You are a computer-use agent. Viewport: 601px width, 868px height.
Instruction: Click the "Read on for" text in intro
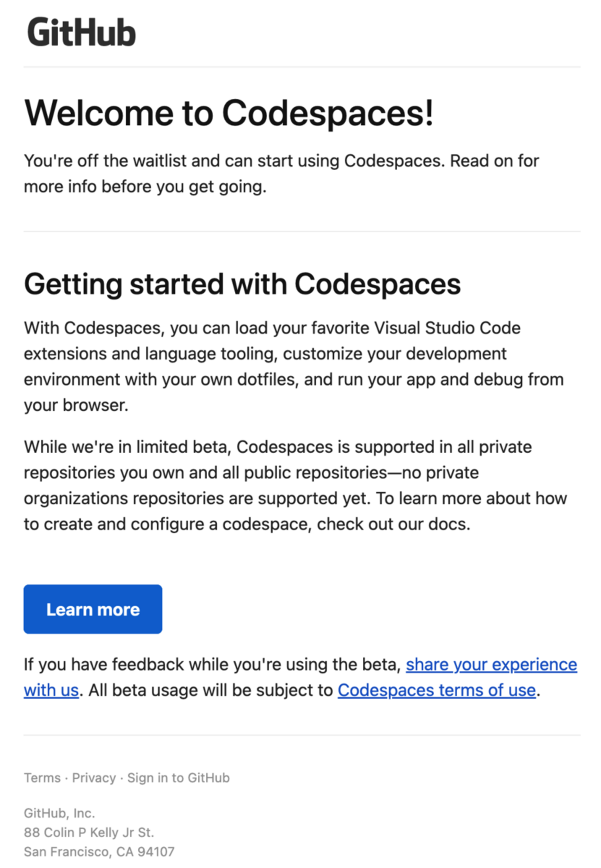(494, 161)
